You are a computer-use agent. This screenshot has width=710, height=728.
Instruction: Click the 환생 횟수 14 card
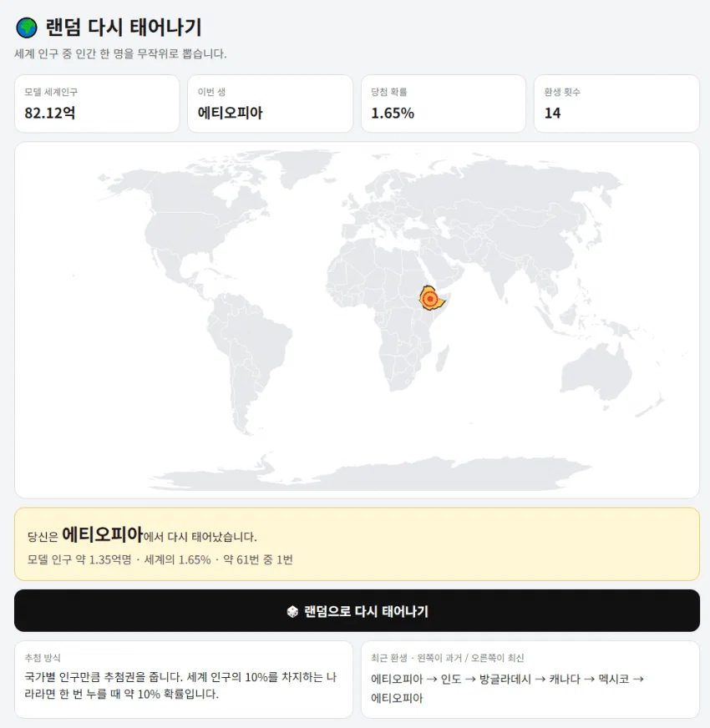(x=616, y=104)
